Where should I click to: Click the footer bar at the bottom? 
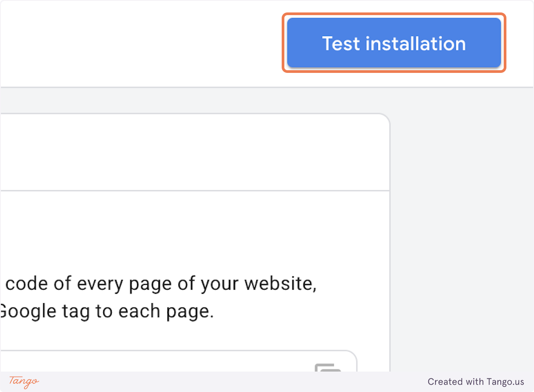267,382
